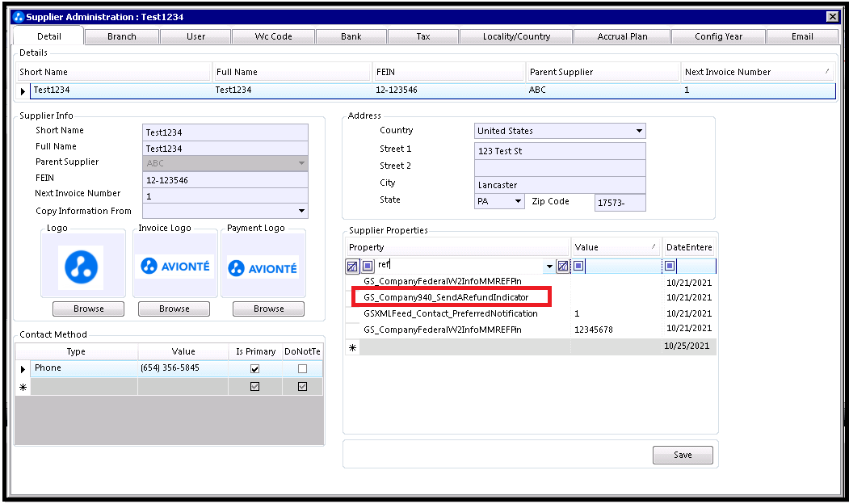Click new-row asterisk in Supplier Properties grid
This screenshot has width=849, height=504.
pyautogui.click(x=352, y=347)
